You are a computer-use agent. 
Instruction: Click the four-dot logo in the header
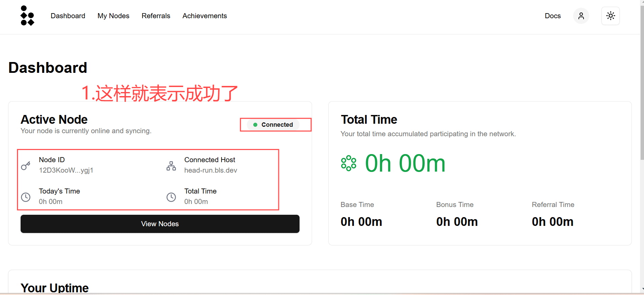(x=27, y=16)
